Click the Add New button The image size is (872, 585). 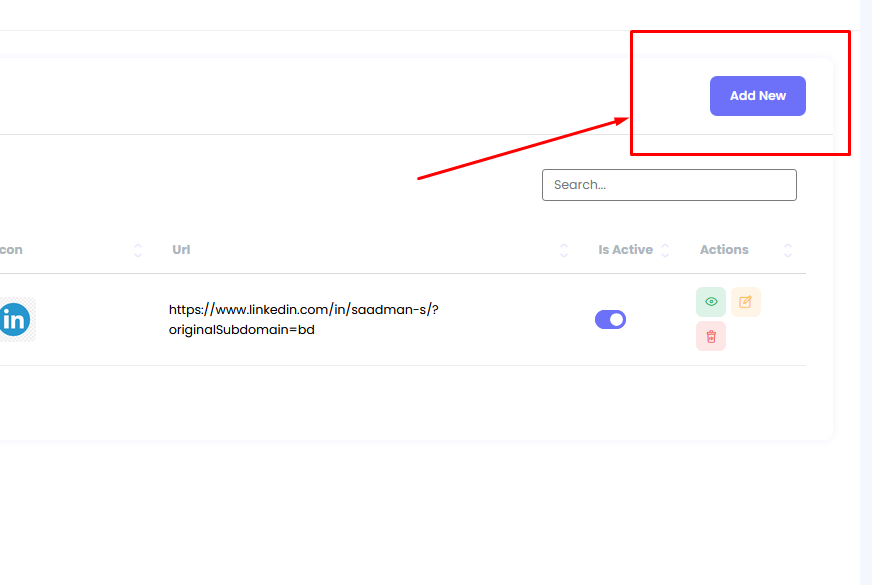(x=757, y=96)
